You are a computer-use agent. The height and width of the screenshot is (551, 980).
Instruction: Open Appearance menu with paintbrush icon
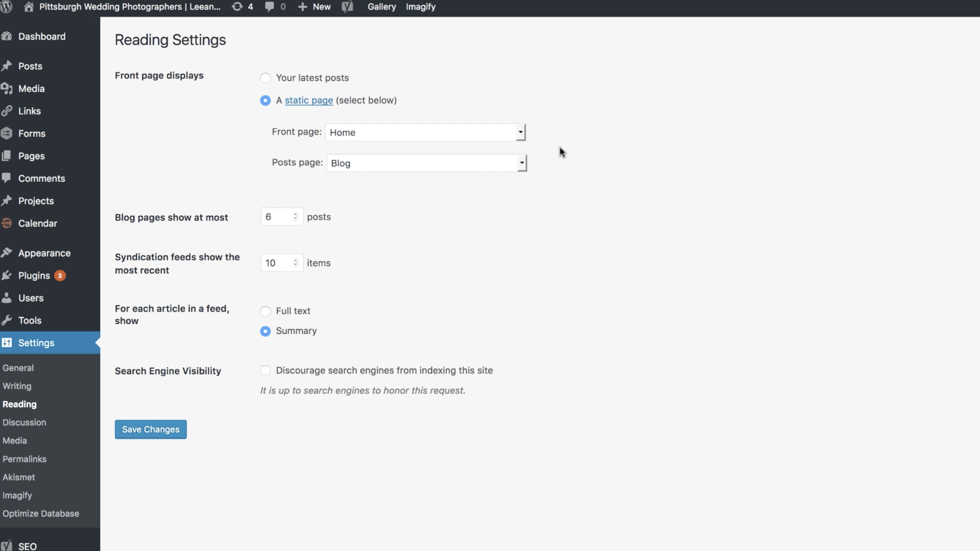tap(44, 253)
